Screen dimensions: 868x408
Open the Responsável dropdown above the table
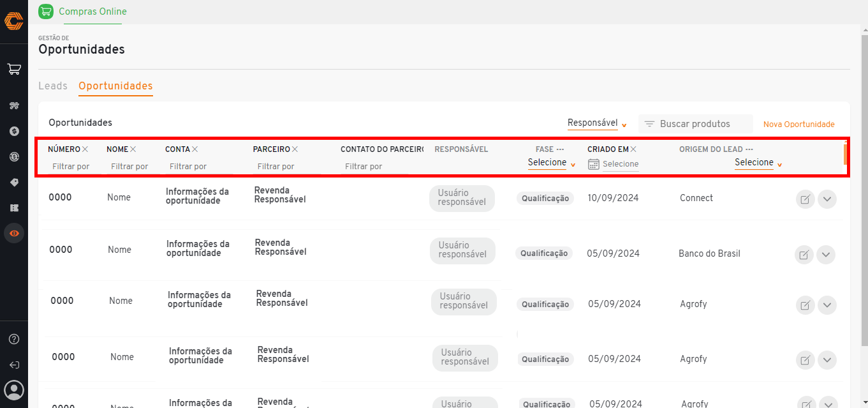tap(598, 123)
